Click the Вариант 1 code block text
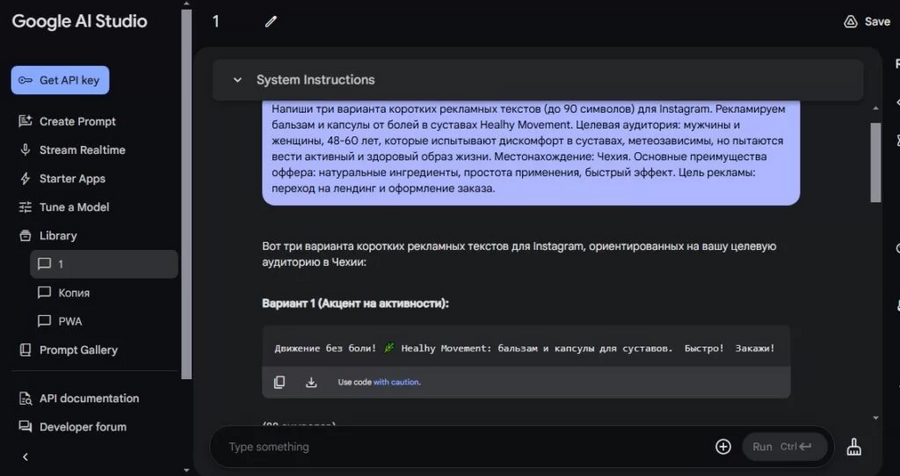900x476 pixels. pyautogui.click(x=525, y=349)
